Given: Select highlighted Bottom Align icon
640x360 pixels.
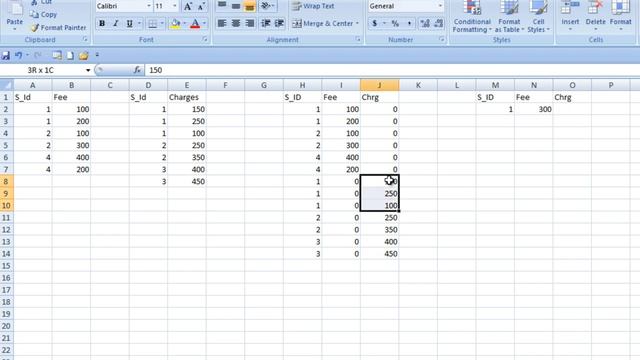Looking at the screenshot, I should (x=249, y=6).
